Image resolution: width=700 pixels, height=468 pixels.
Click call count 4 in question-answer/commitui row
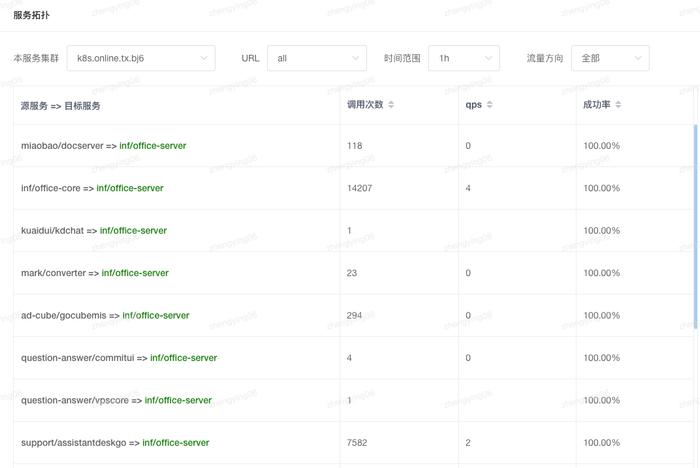coord(349,358)
